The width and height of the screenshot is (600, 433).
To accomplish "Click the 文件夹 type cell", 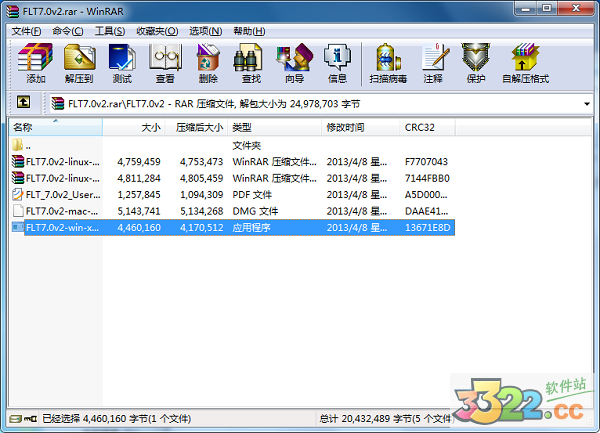I will click(x=247, y=145).
